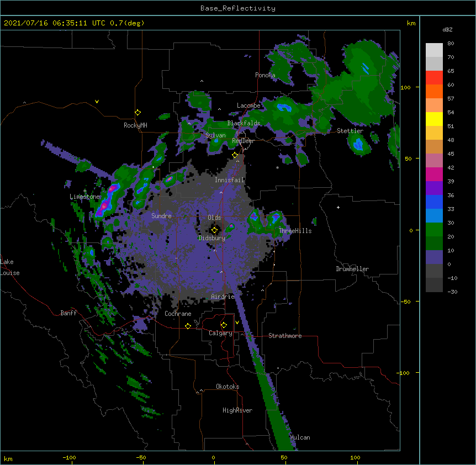Click the white plus marker north of Drumheller

point(338,207)
